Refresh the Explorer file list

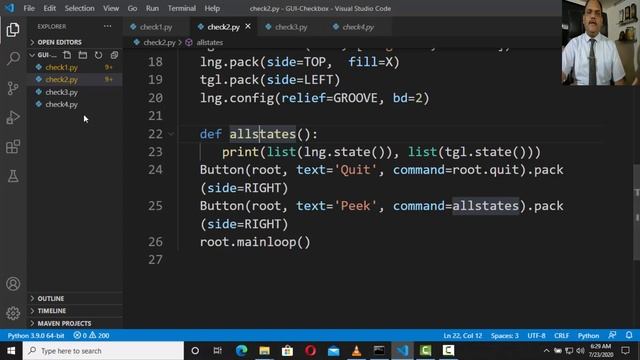98,55
